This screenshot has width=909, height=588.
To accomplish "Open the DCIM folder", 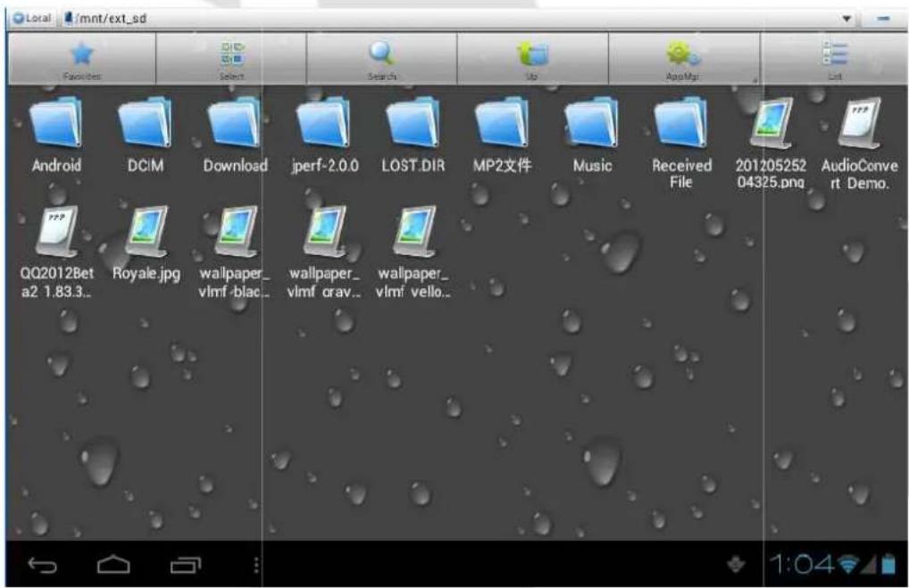I will pos(146,135).
